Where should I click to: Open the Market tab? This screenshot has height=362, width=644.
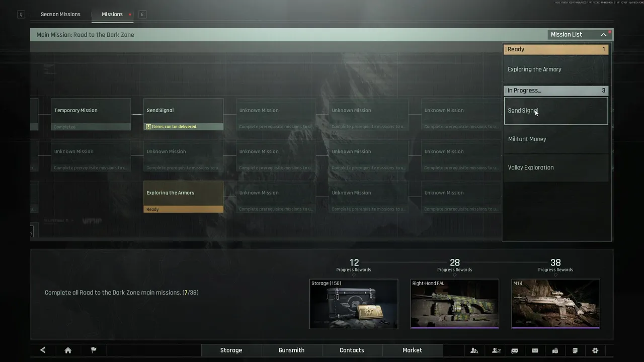tap(412, 350)
